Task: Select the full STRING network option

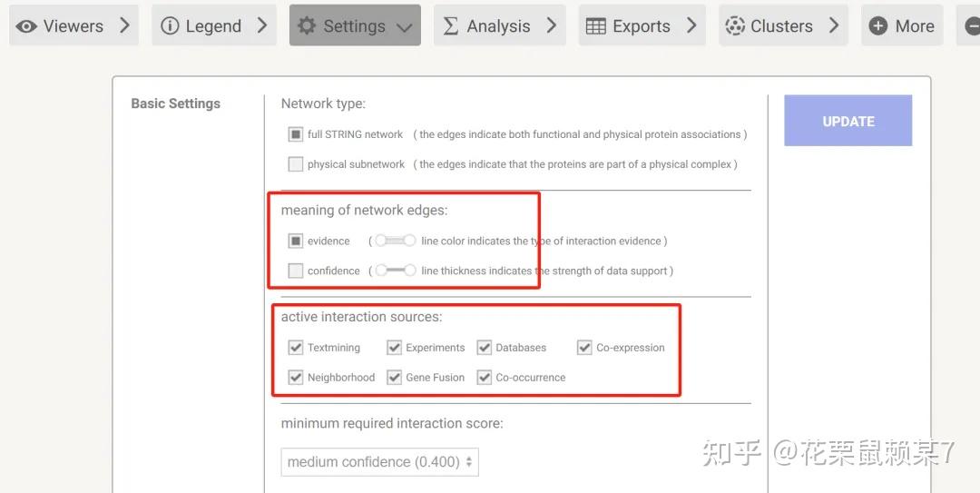Action: pos(296,134)
